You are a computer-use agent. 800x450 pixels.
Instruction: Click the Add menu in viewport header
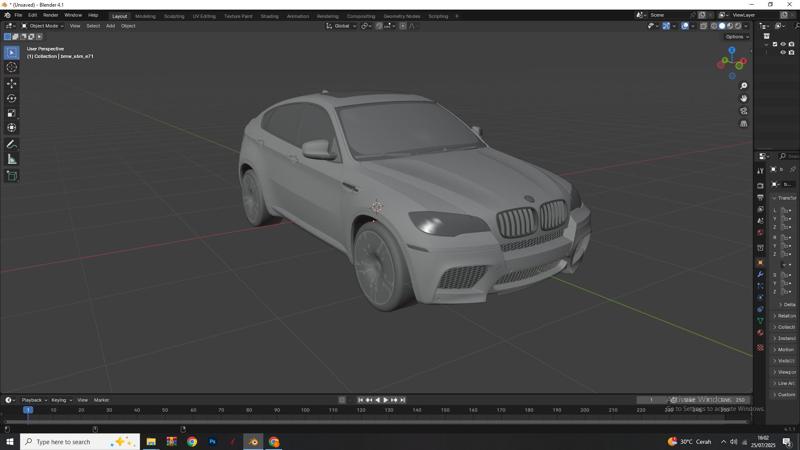click(x=110, y=26)
